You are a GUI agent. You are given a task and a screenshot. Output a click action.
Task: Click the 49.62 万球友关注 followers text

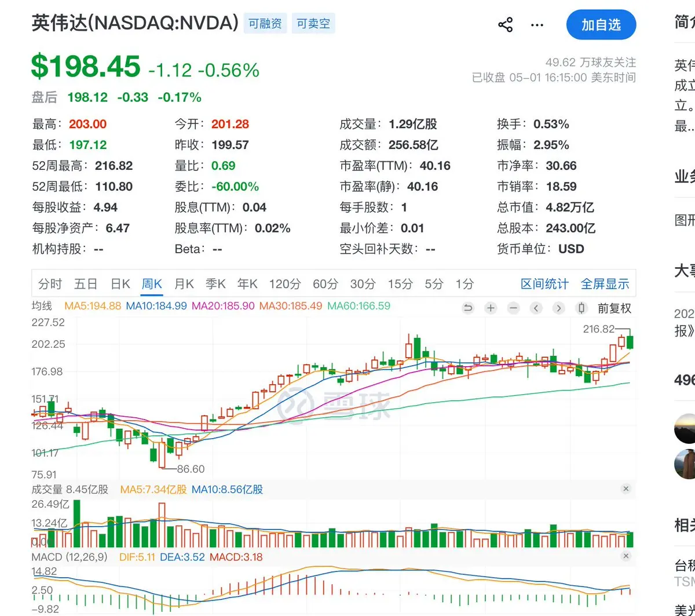(x=591, y=62)
